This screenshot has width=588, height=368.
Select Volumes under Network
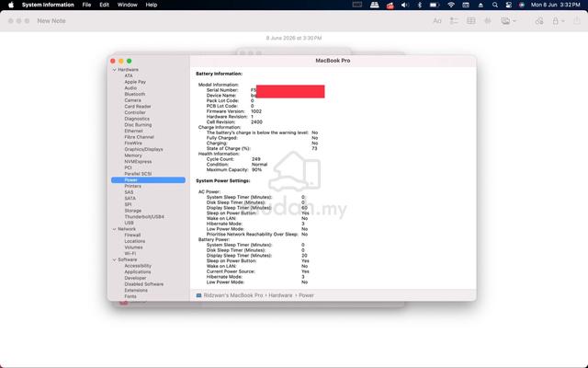pos(133,247)
